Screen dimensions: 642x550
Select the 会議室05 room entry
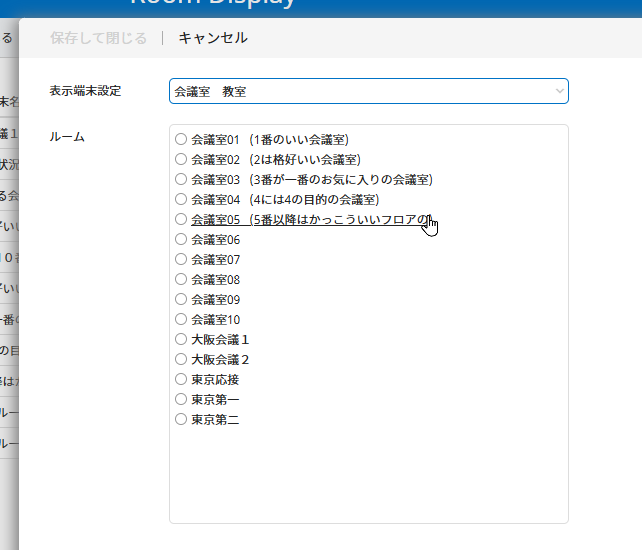point(181,219)
